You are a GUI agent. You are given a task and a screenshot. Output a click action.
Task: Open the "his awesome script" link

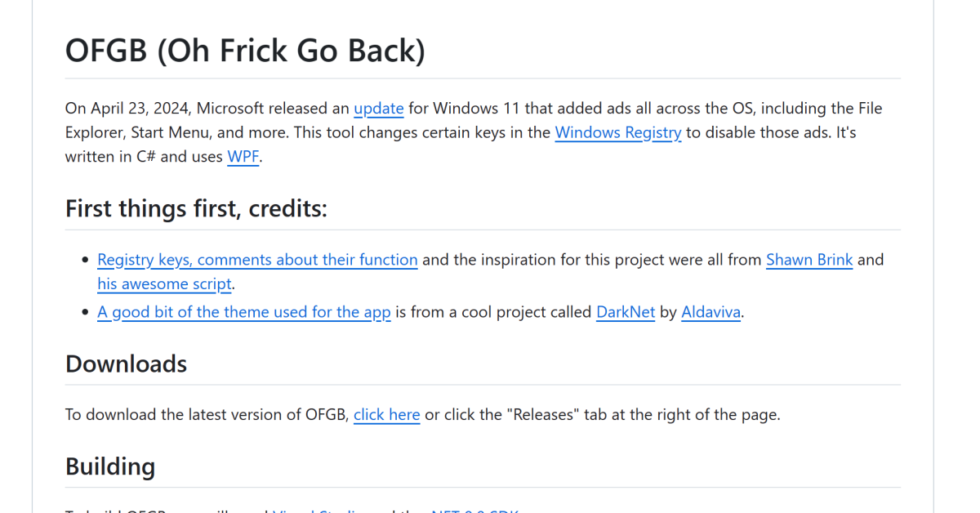[165, 284]
